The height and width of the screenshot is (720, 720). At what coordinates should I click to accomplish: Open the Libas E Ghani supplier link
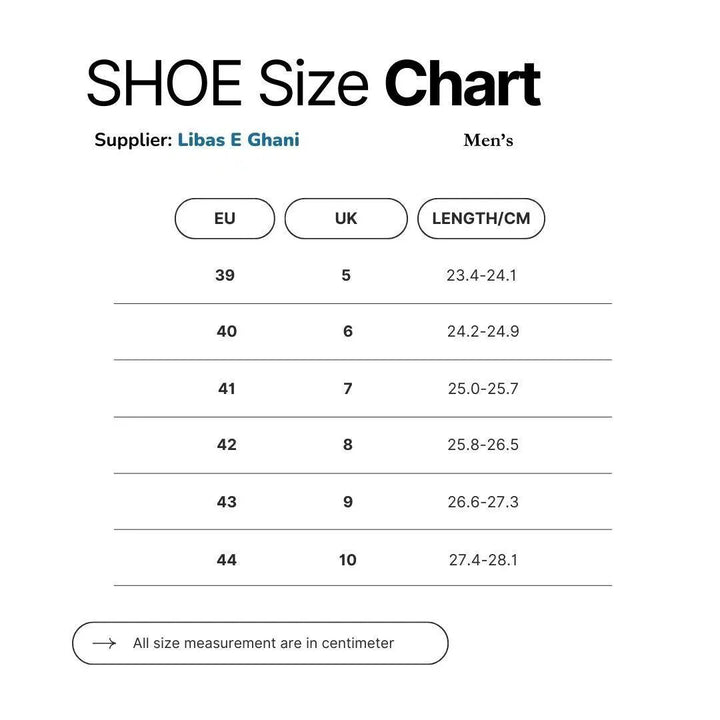238,140
